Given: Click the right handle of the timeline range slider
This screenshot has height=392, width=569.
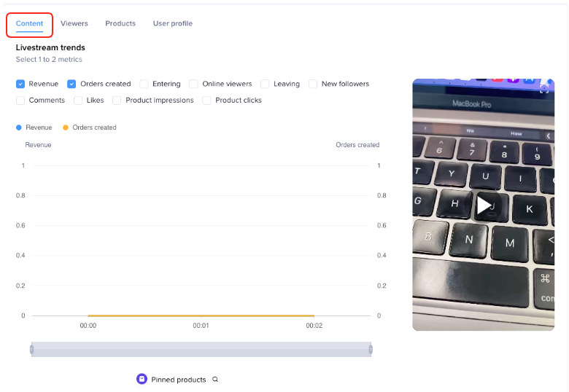Looking at the screenshot, I should coord(371,350).
